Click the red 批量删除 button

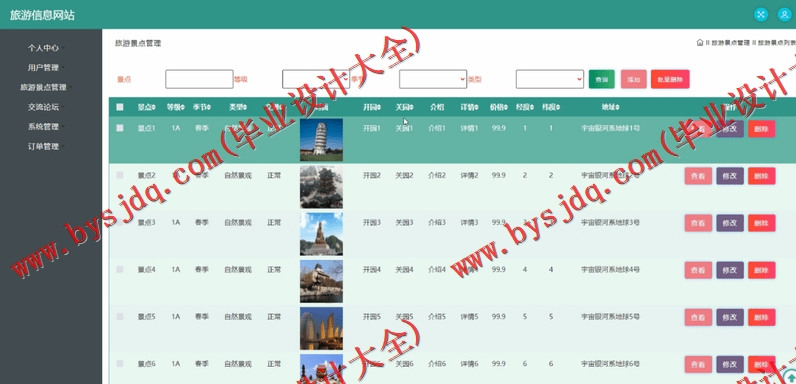[670, 79]
